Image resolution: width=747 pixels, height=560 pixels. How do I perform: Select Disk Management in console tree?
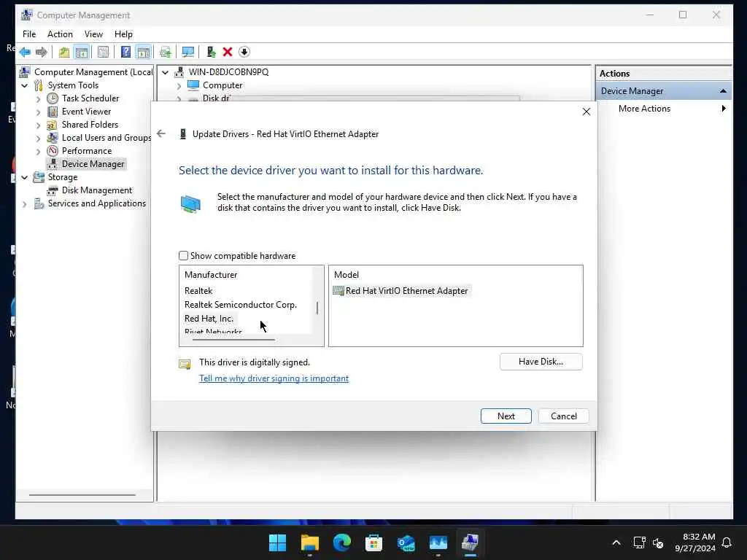point(97,190)
